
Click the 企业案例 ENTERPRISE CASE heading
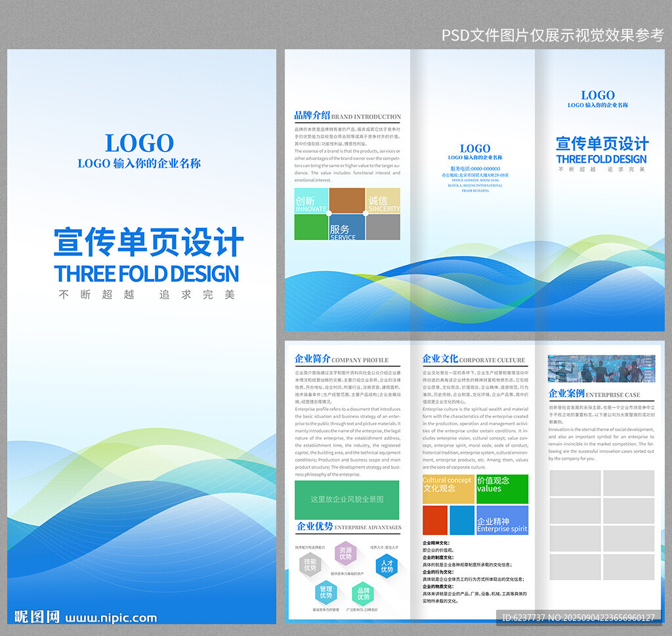[595, 394]
